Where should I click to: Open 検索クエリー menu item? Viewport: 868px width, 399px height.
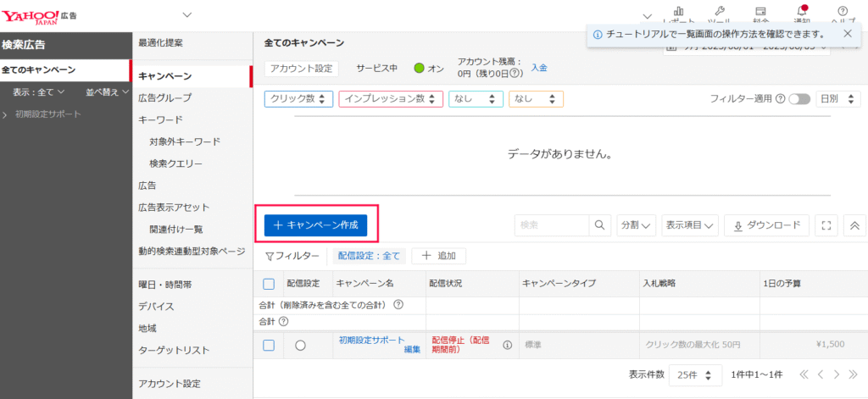175,163
